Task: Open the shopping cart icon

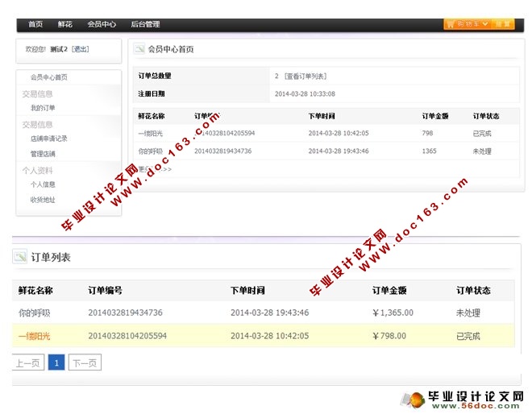Action: point(451,24)
